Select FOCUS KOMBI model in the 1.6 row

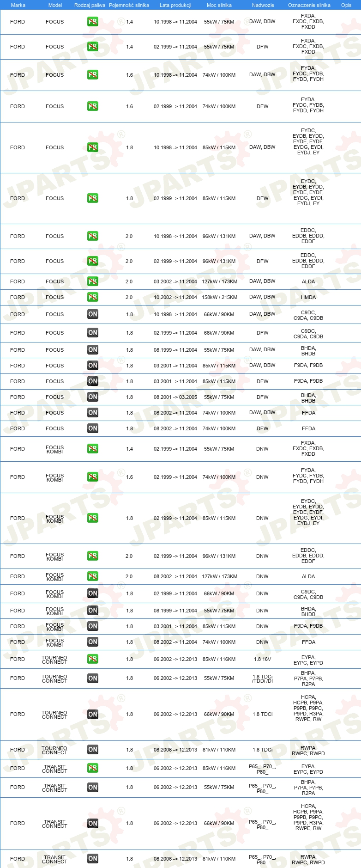[54, 477]
